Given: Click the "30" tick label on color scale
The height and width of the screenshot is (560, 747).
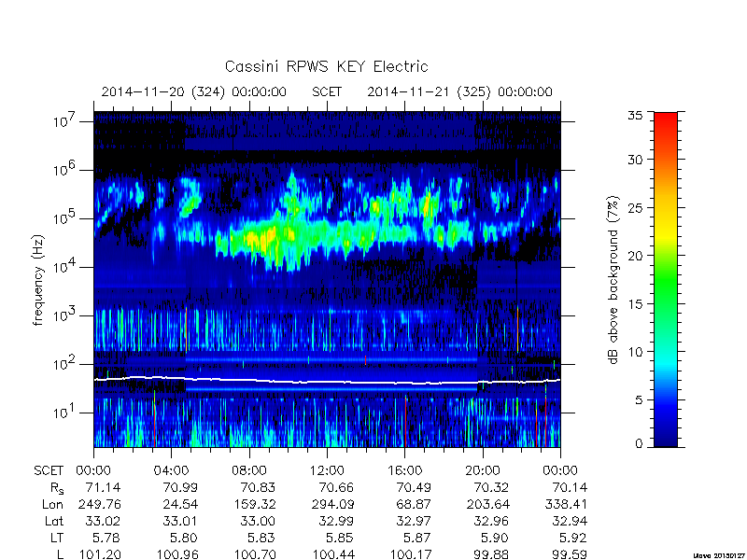Looking at the screenshot, I should tap(635, 160).
